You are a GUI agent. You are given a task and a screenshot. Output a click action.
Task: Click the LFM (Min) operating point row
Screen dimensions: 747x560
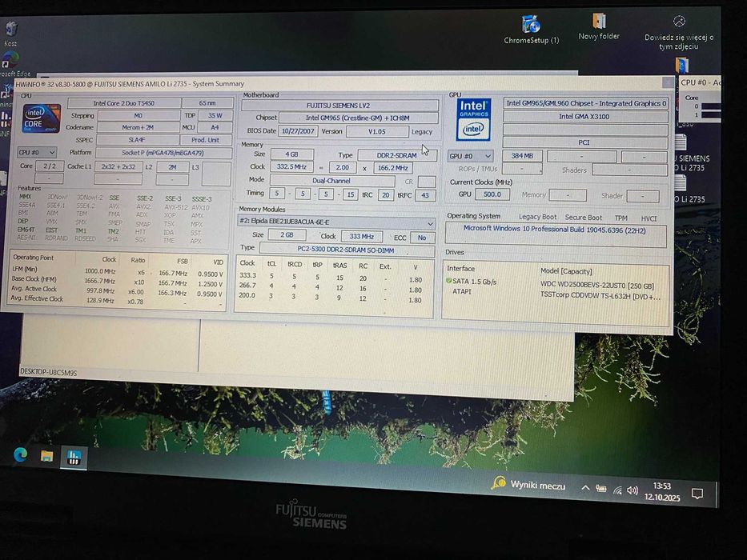[117, 271]
